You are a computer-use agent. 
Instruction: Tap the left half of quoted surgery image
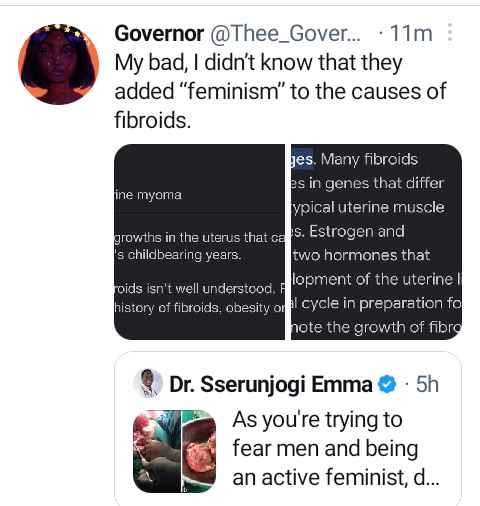click(156, 451)
